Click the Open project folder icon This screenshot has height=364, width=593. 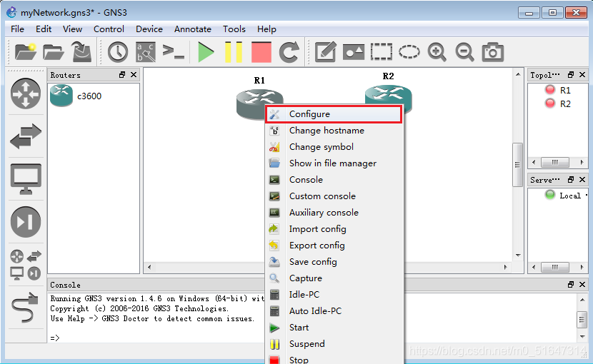point(54,52)
